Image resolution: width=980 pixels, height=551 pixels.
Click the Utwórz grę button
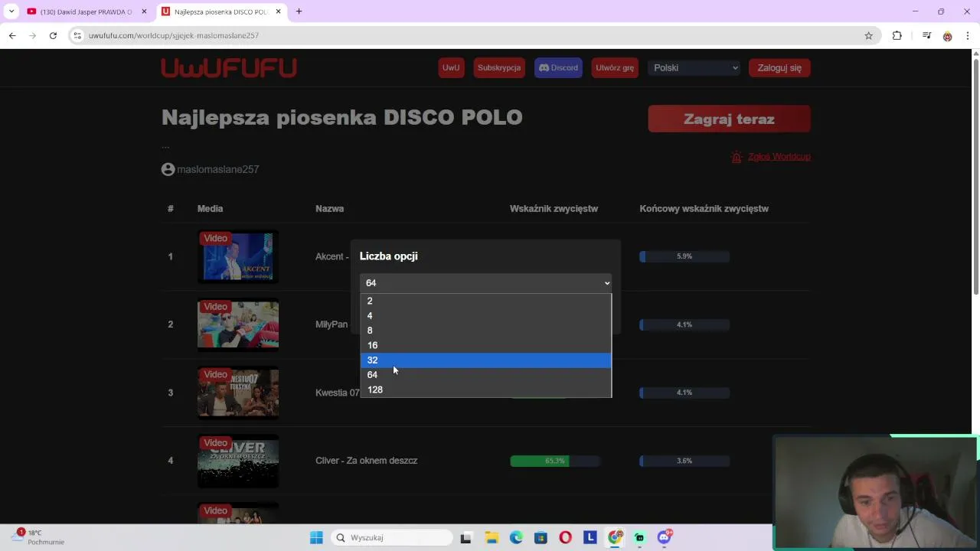615,68
